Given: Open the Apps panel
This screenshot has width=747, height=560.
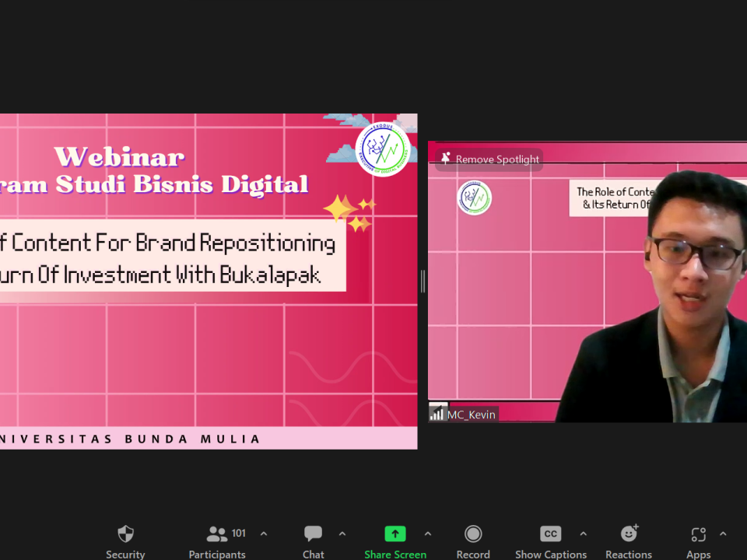Looking at the screenshot, I should (x=699, y=541).
